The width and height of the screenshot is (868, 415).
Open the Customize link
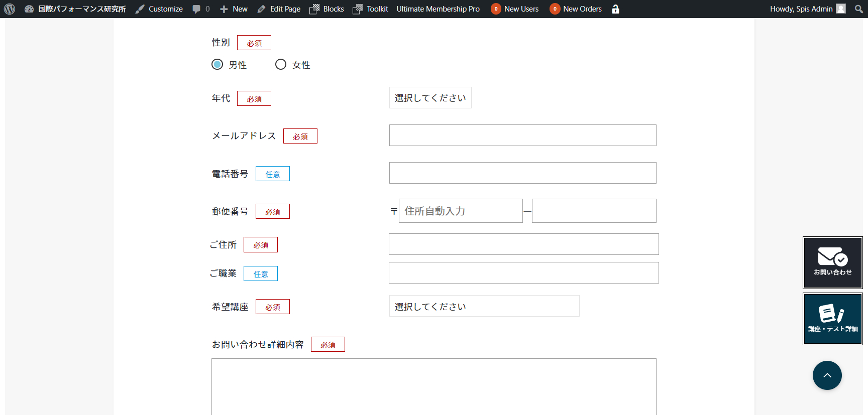(x=159, y=9)
